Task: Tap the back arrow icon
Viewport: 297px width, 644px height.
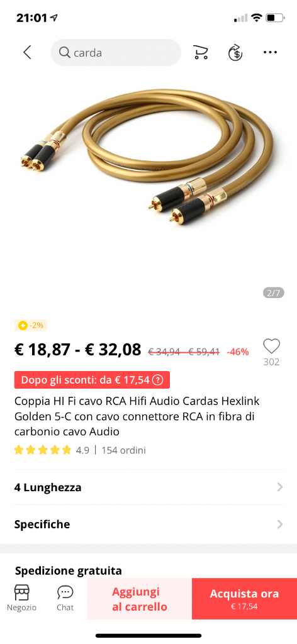Action: pyautogui.click(x=27, y=53)
